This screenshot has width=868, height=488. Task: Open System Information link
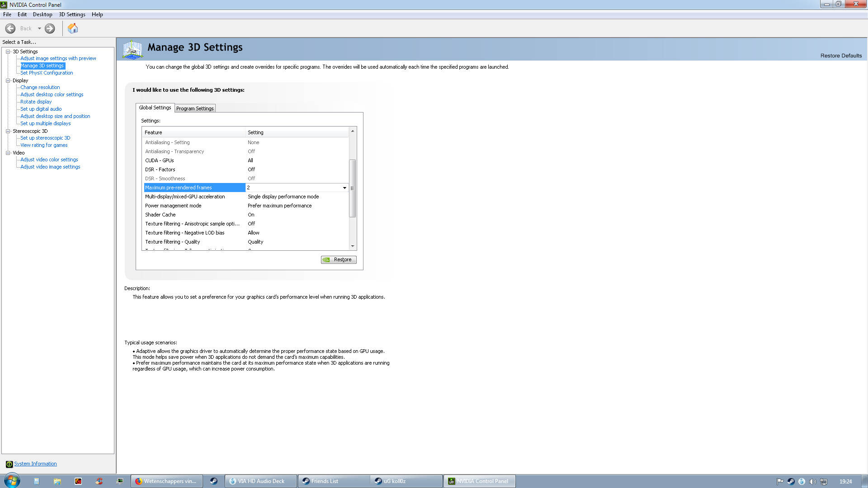tap(35, 464)
